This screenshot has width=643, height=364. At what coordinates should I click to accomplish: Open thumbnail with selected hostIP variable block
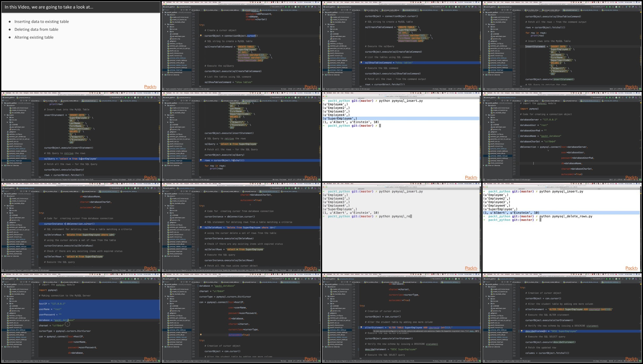click(81, 318)
